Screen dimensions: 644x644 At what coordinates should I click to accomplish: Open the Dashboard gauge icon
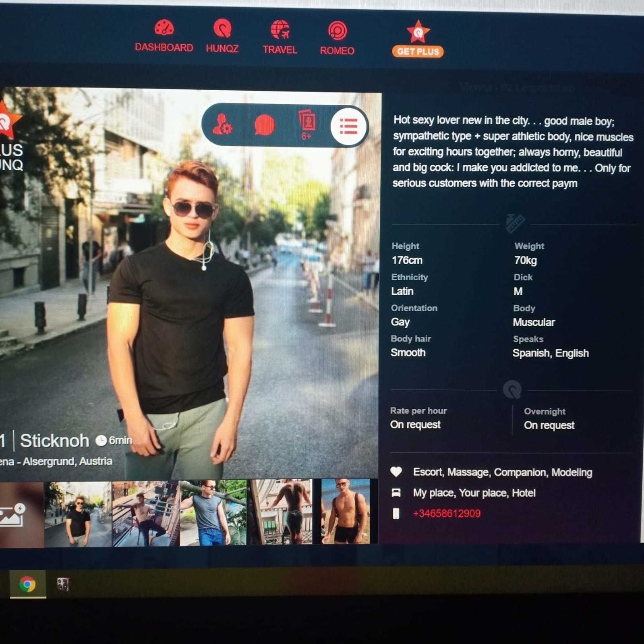(164, 29)
